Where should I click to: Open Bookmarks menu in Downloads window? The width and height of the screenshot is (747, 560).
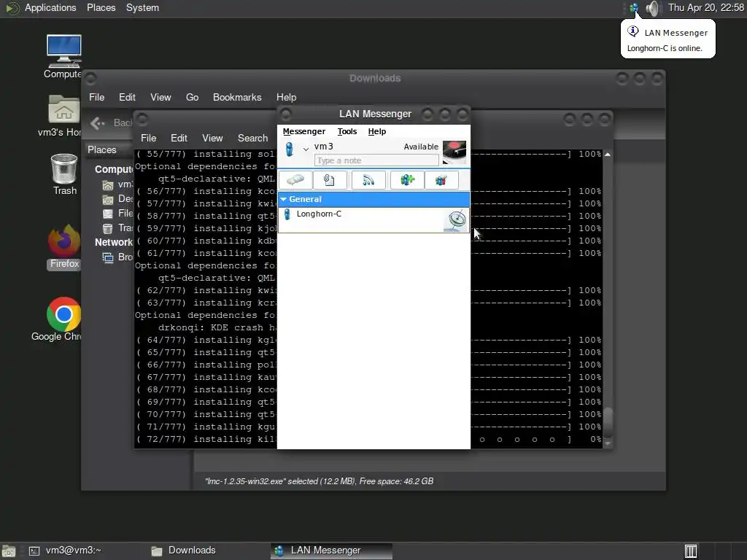tap(237, 97)
